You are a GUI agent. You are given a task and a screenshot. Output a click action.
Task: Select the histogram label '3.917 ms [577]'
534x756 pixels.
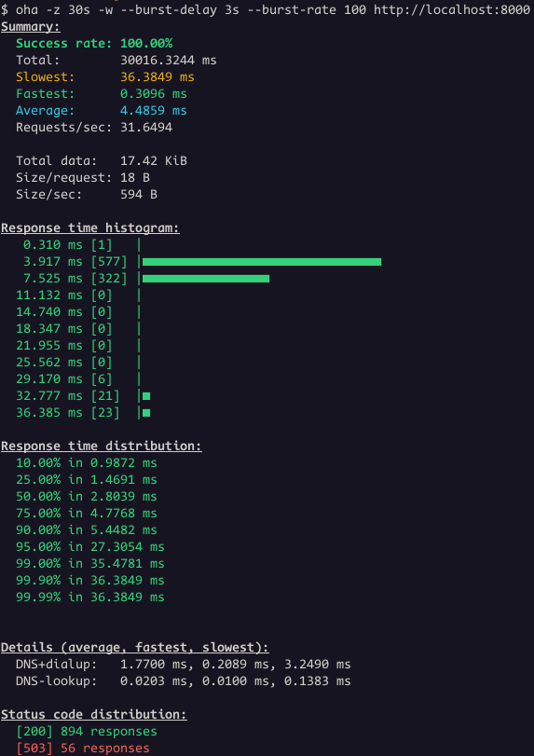coord(75,262)
